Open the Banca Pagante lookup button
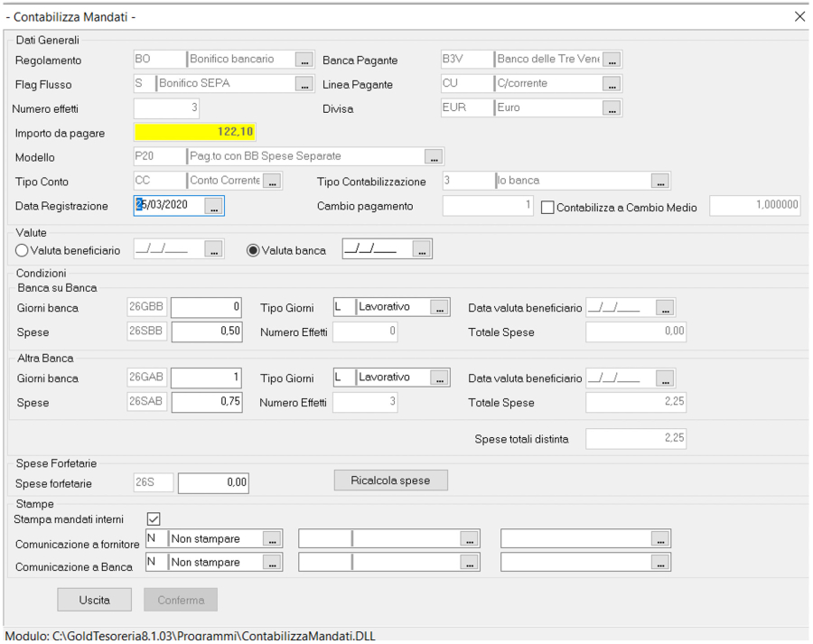The width and height of the screenshot is (813, 644). (612, 61)
